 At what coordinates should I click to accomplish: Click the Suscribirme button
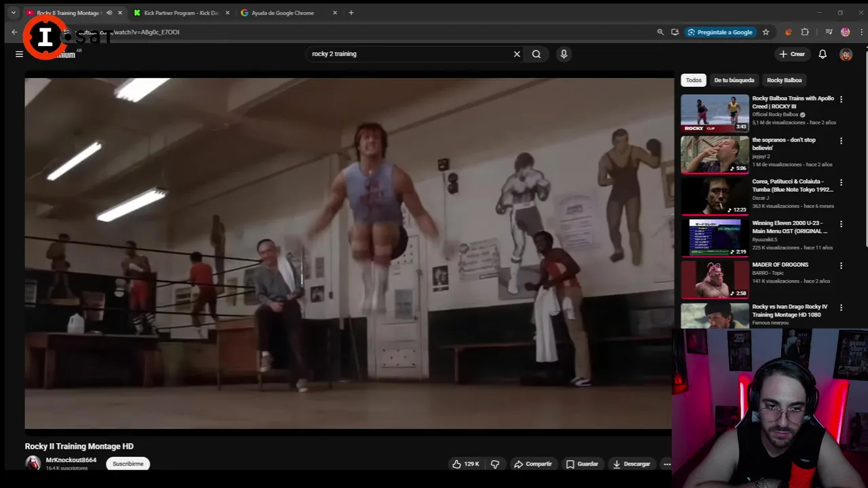[x=128, y=464]
